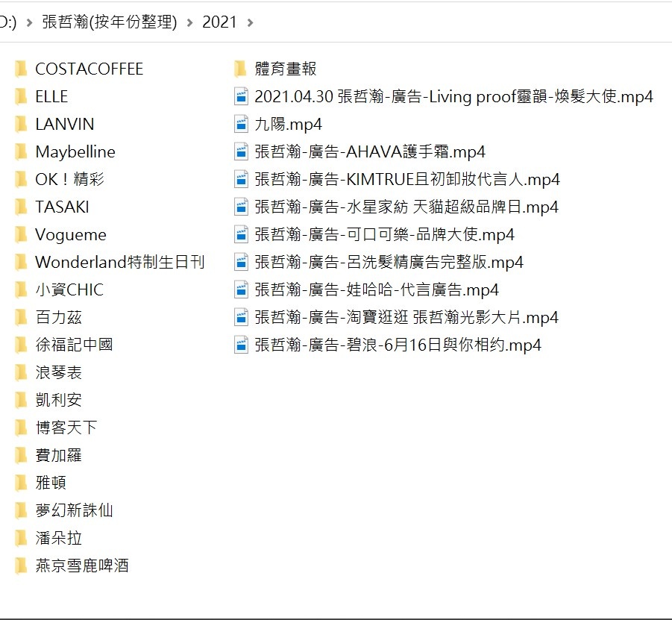Click the TASAKI folder name
672x620 pixels.
click(x=62, y=207)
